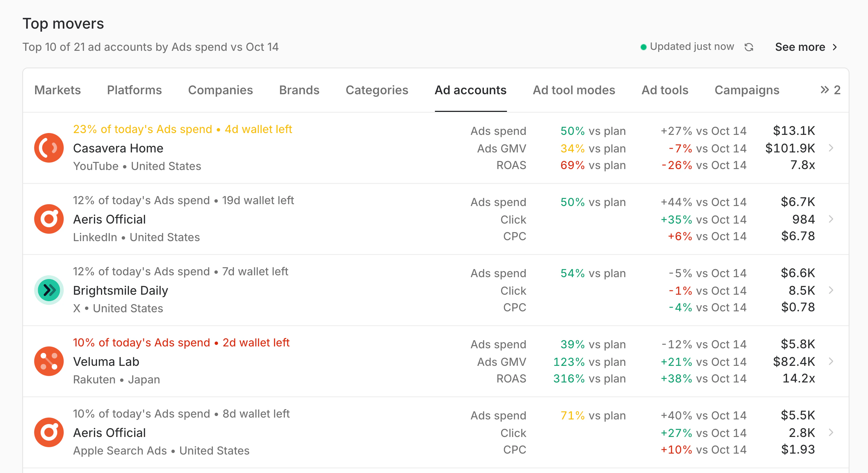
Task: Click the Veluma Lab account name
Action: [106, 362]
